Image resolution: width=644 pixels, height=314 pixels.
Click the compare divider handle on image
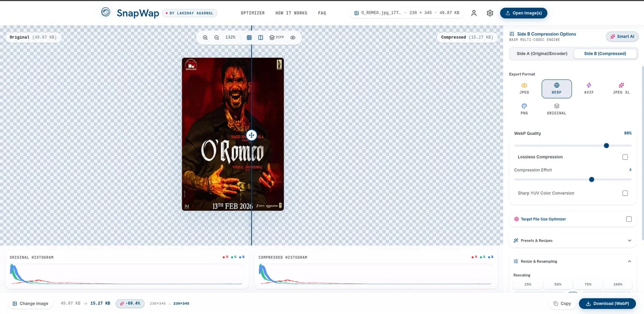pyautogui.click(x=252, y=135)
